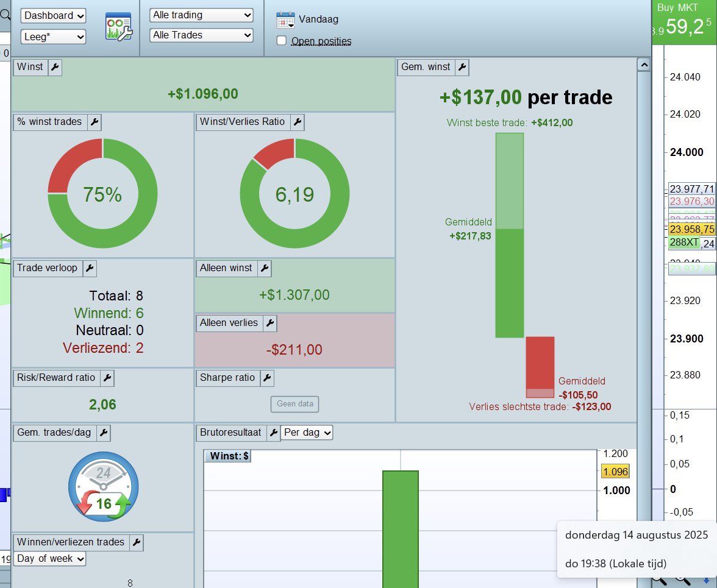The image size is (717, 588).
Task: Click the total profit value +$1.096,00
Action: pyautogui.click(x=203, y=94)
